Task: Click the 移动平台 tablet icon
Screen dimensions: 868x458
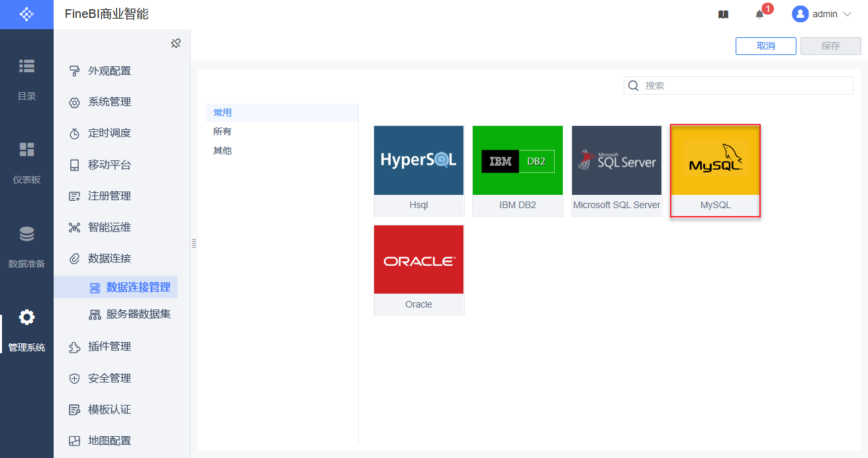Action: [75, 165]
